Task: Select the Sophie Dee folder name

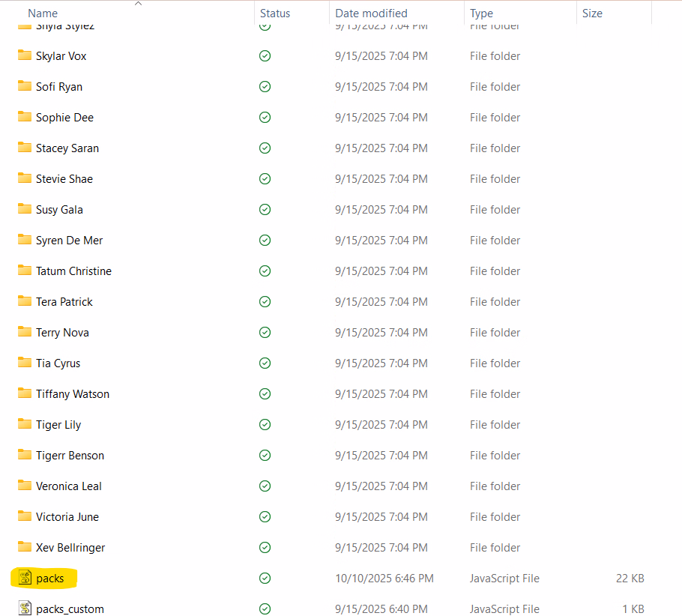Action: (x=64, y=118)
